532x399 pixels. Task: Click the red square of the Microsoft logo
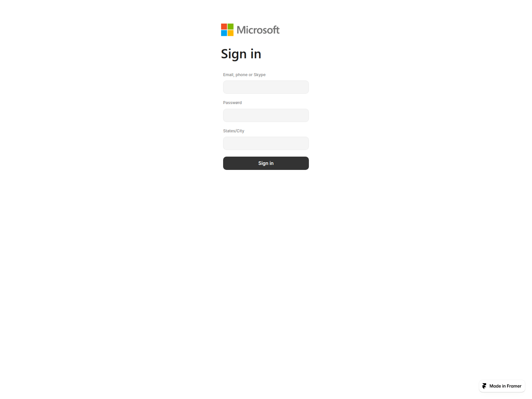(224, 27)
